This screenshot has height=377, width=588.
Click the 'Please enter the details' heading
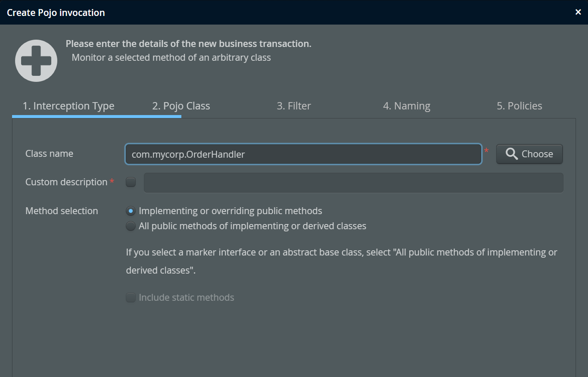click(x=188, y=44)
